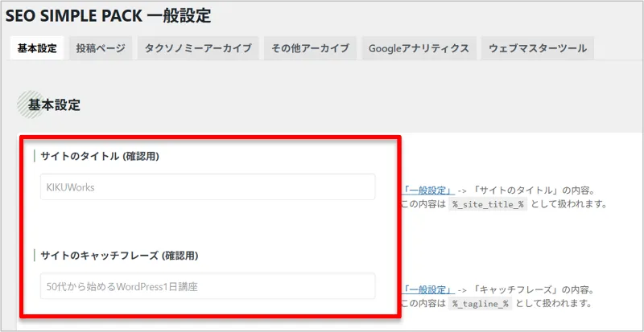Switch to the 基本設定 tab

click(x=37, y=48)
